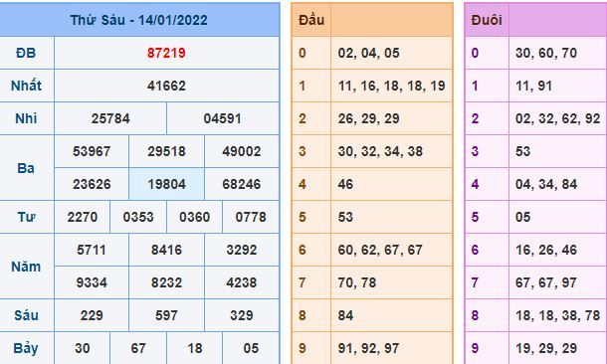Select seventh prize number 05 in Bảy row
Viewport: 607px width, 364px height.
point(251,349)
